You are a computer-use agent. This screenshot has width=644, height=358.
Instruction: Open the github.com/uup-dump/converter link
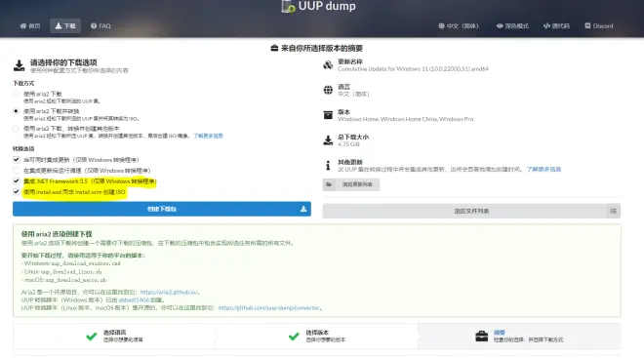(x=268, y=308)
